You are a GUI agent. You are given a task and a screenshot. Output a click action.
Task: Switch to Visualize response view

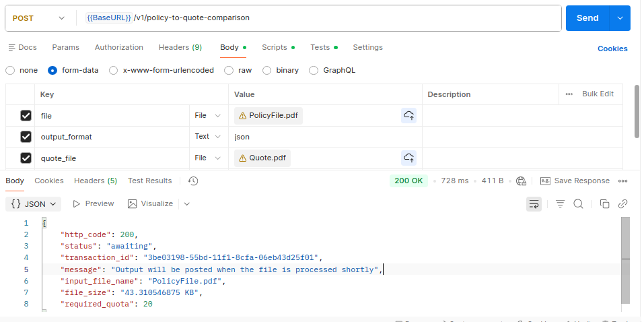[x=150, y=204]
